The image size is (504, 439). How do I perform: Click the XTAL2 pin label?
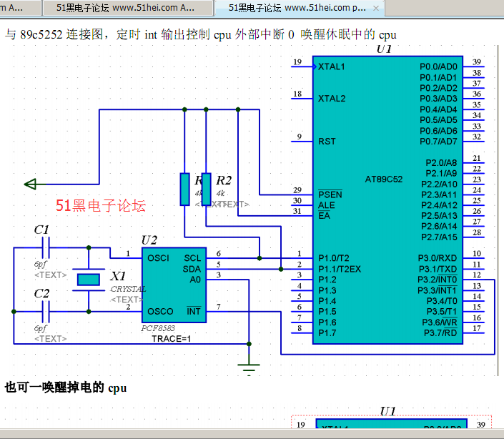tap(332, 99)
